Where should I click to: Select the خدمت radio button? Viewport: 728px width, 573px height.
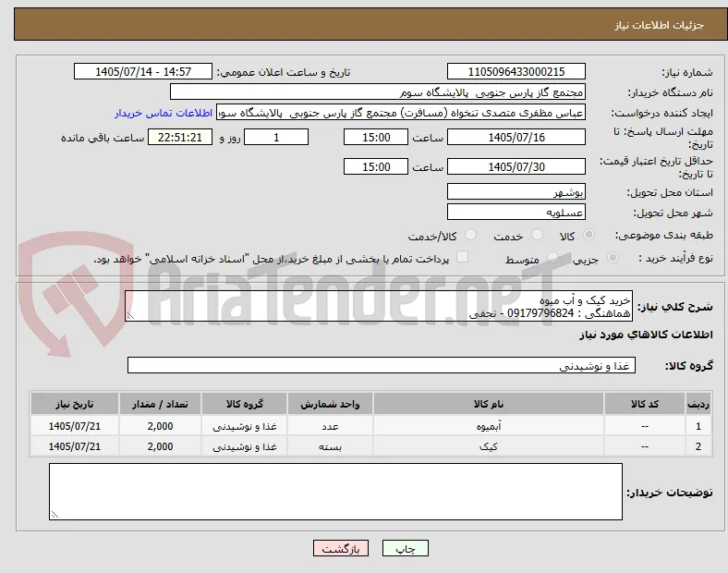point(537,235)
